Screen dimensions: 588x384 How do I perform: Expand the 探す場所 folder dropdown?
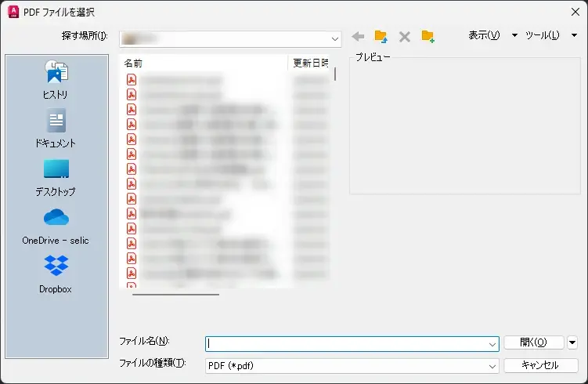(336, 38)
